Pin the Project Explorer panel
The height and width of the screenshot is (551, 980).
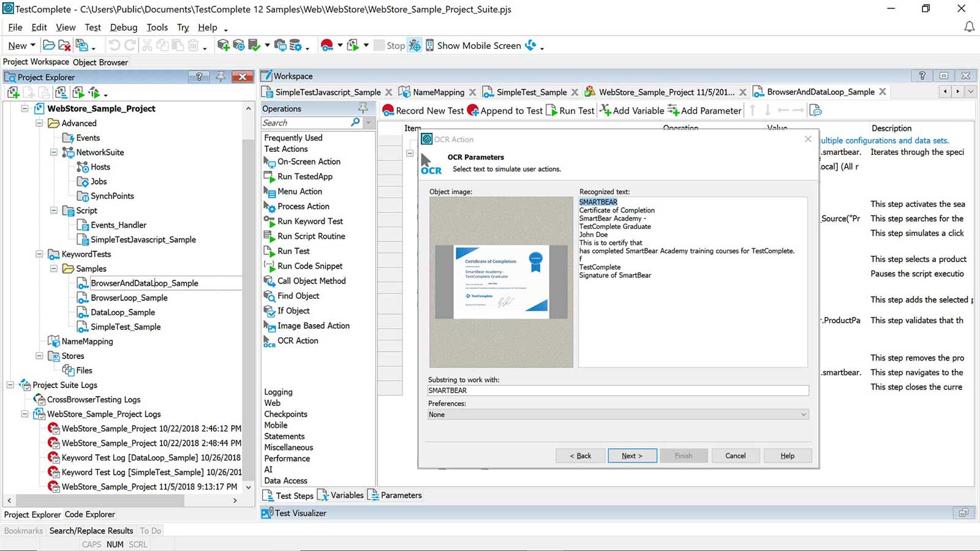point(221,77)
